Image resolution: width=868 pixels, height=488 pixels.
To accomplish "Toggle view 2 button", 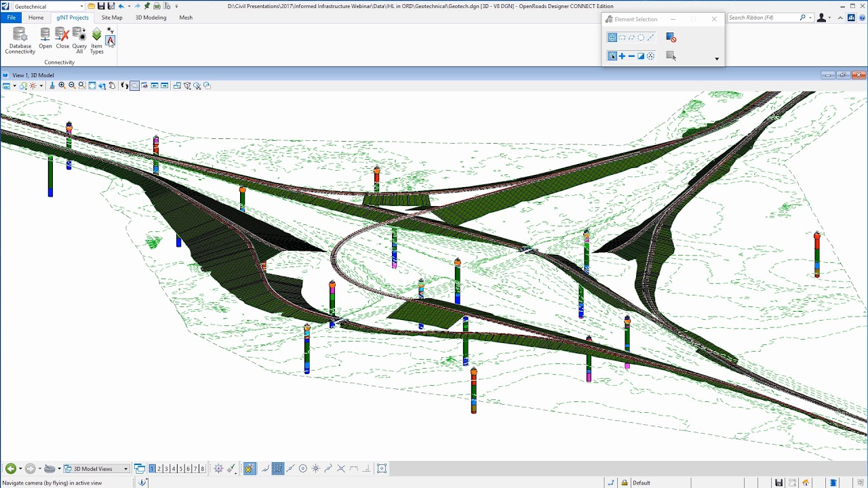I will (159, 468).
